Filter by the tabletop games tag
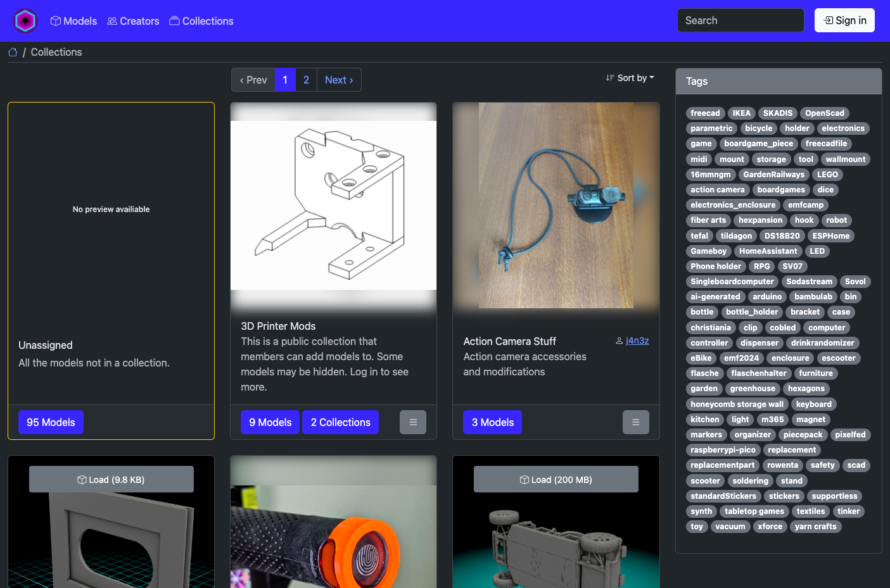The width and height of the screenshot is (890, 588). [x=754, y=511]
